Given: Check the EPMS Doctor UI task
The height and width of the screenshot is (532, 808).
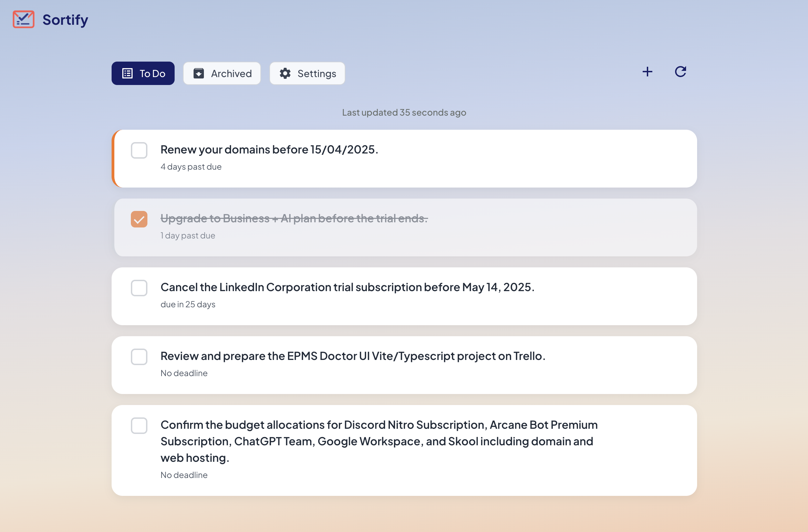Looking at the screenshot, I should tap(139, 357).
